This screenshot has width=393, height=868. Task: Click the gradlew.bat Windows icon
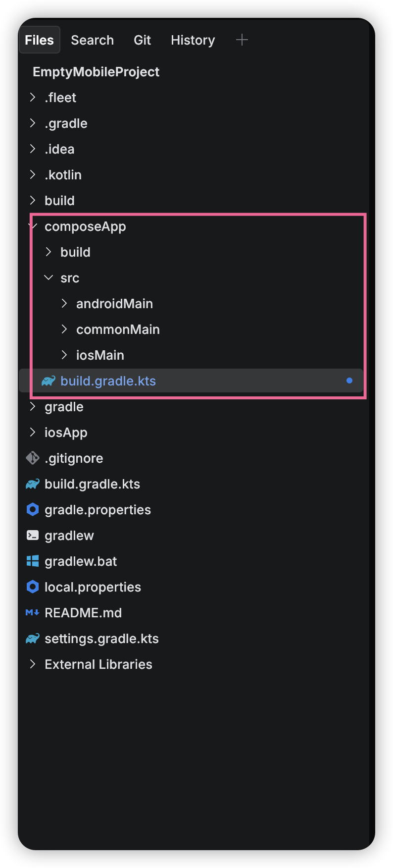tap(33, 561)
